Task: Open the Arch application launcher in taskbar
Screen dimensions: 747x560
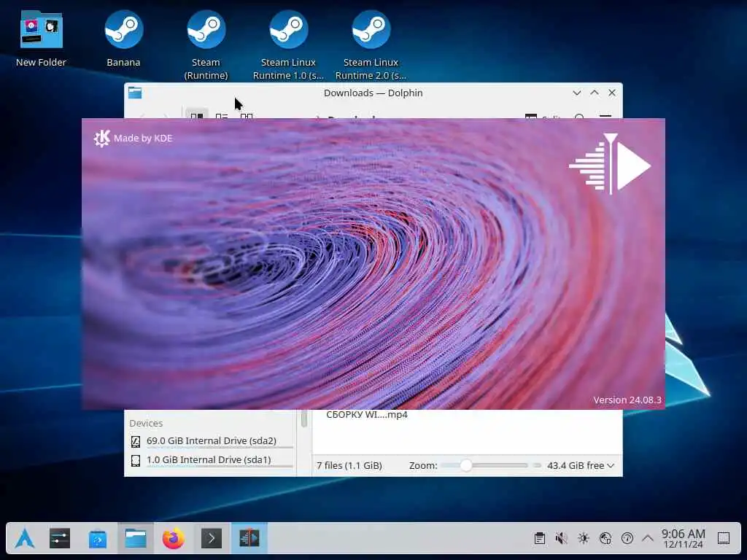Action: pos(24,539)
